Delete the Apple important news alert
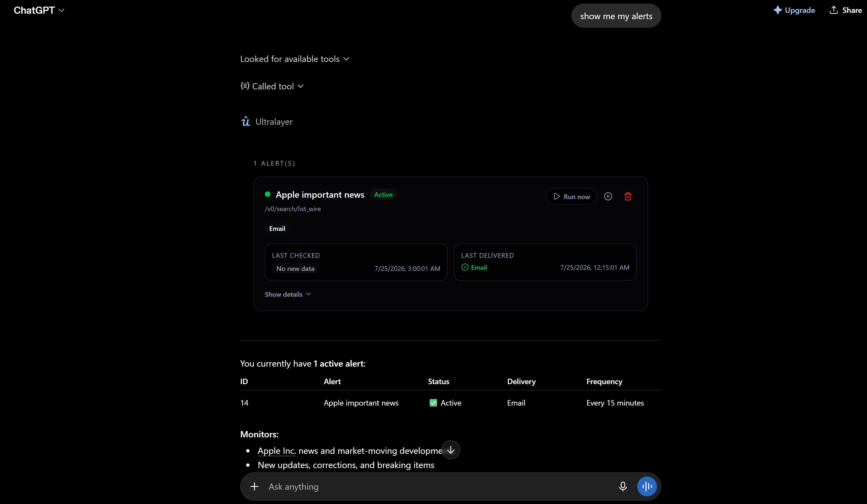 [x=628, y=196]
